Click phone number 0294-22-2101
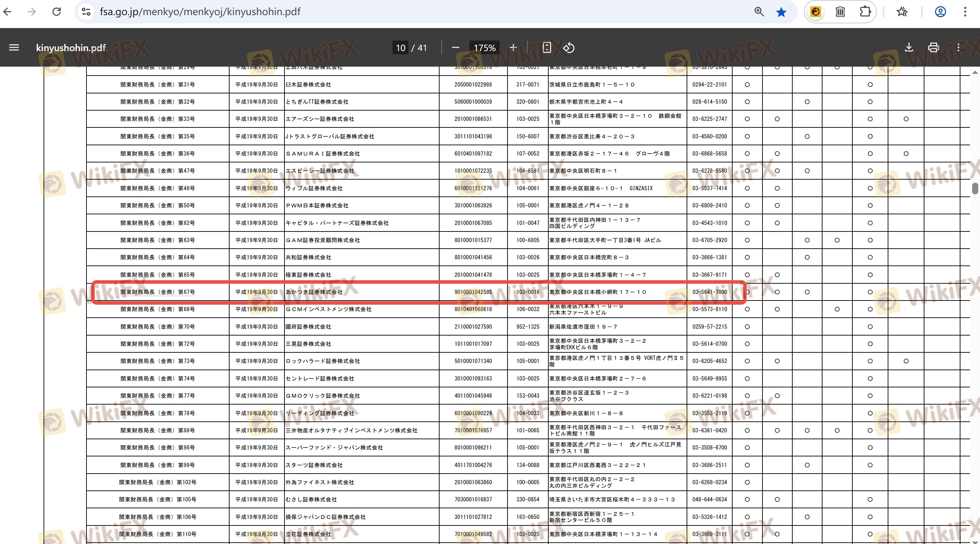980x544 pixels. (x=710, y=84)
